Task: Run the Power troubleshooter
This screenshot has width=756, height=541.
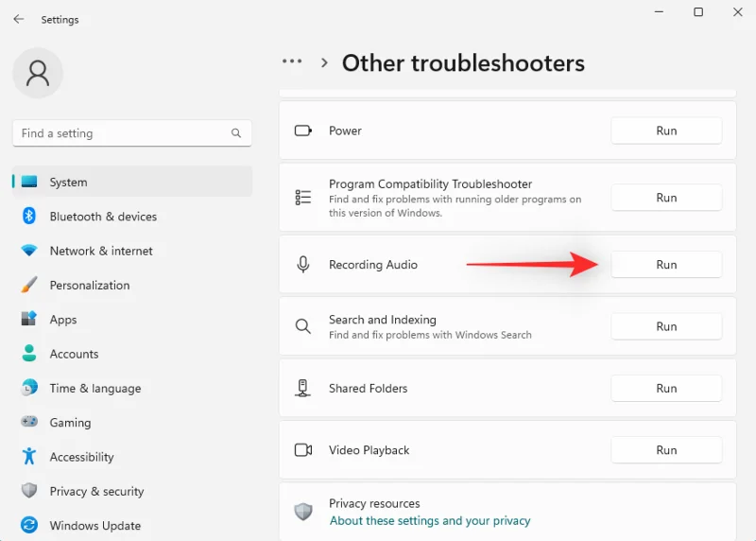Action: [666, 131]
